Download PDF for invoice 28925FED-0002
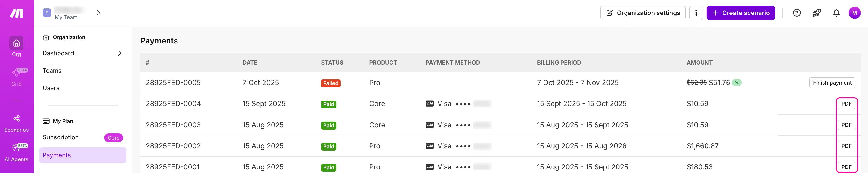The image size is (868, 173). pos(846,146)
